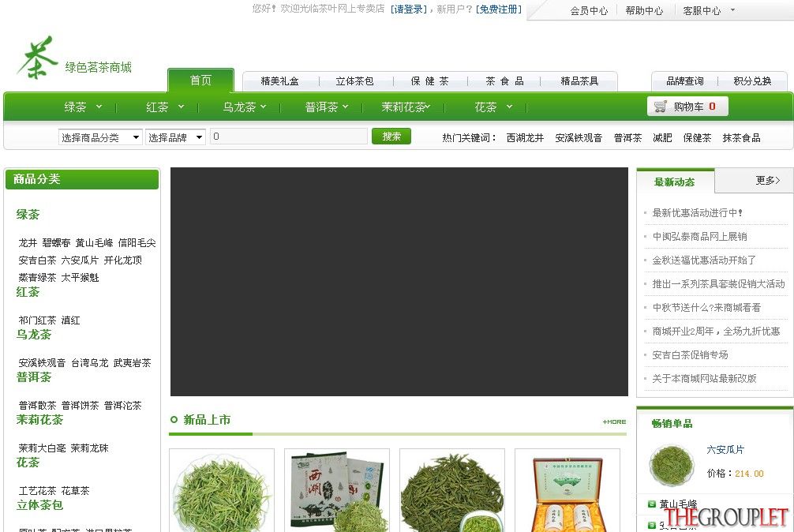This screenshot has height=532, width=794.
Task: Click the large dark banner area
Action: pyautogui.click(x=399, y=282)
